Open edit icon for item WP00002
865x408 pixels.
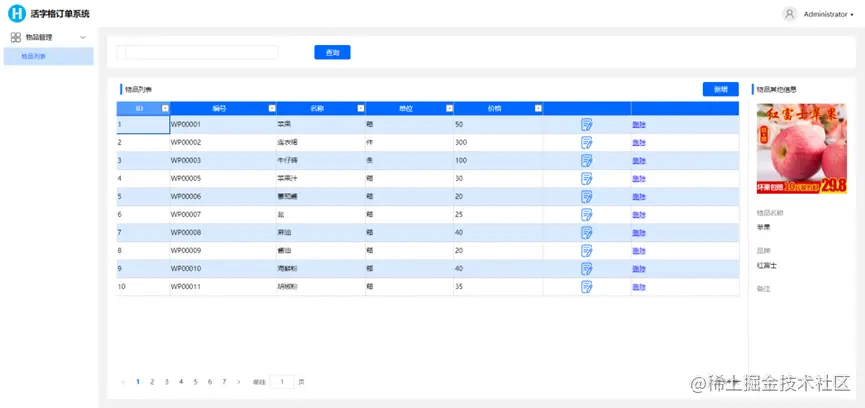586,143
